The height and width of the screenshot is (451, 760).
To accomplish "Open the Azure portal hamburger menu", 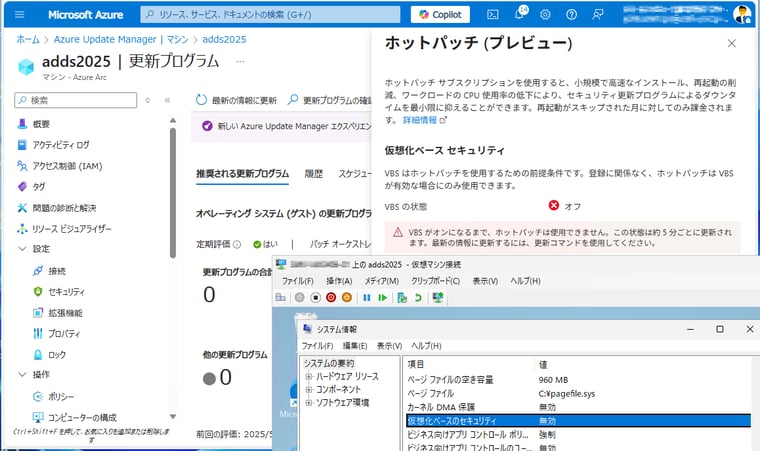I will coord(19,15).
